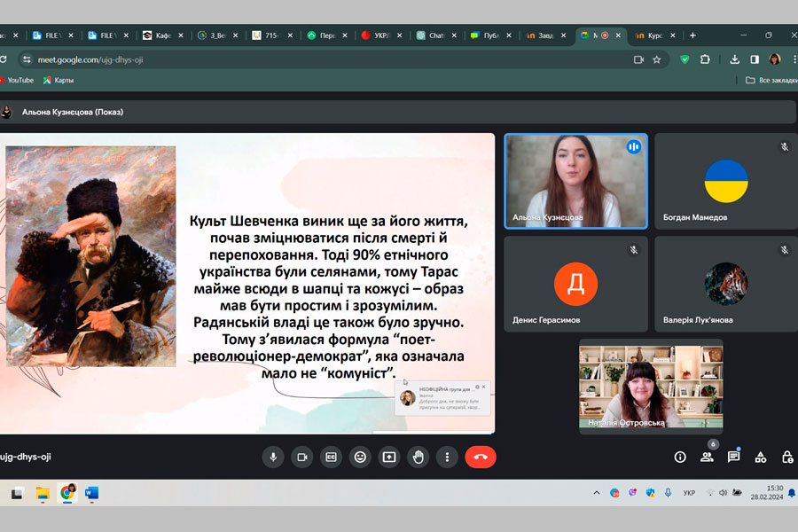798x532 pixels.
Task: Open the emoji reactions button
Action: click(x=360, y=457)
